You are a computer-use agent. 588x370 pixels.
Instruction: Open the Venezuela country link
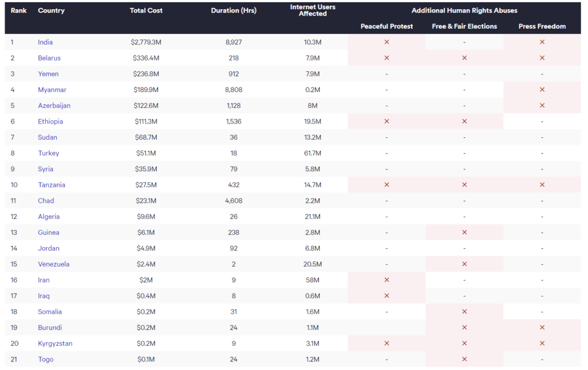(x=53, y=264)
